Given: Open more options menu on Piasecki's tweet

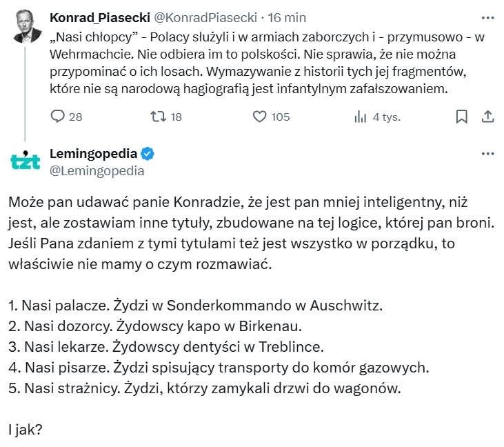Looking at the screenshot, I should tap(487, 17).
